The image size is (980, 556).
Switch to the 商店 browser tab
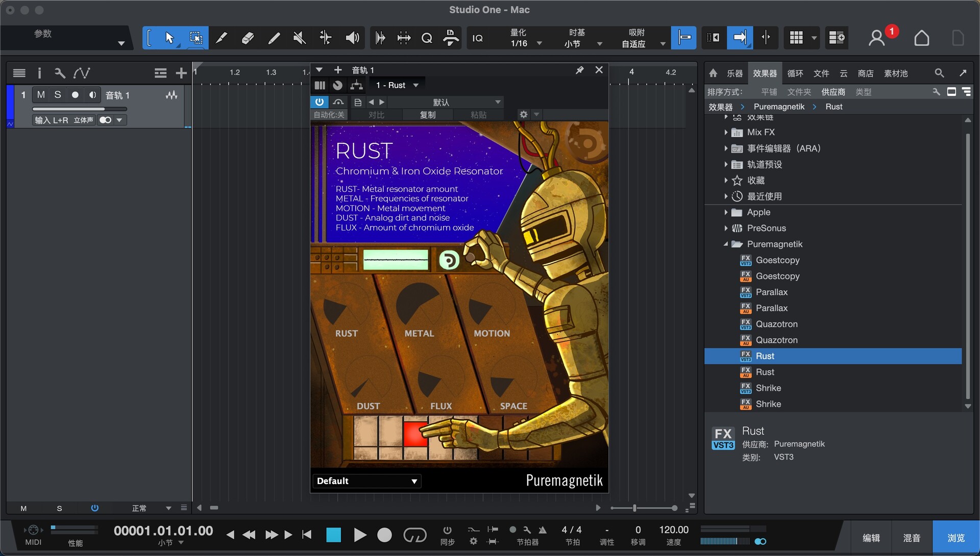coord(866,73)
